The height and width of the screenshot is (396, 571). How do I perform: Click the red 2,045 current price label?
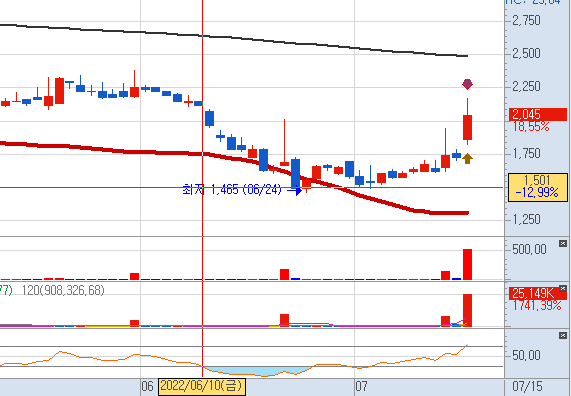[537, 114]
